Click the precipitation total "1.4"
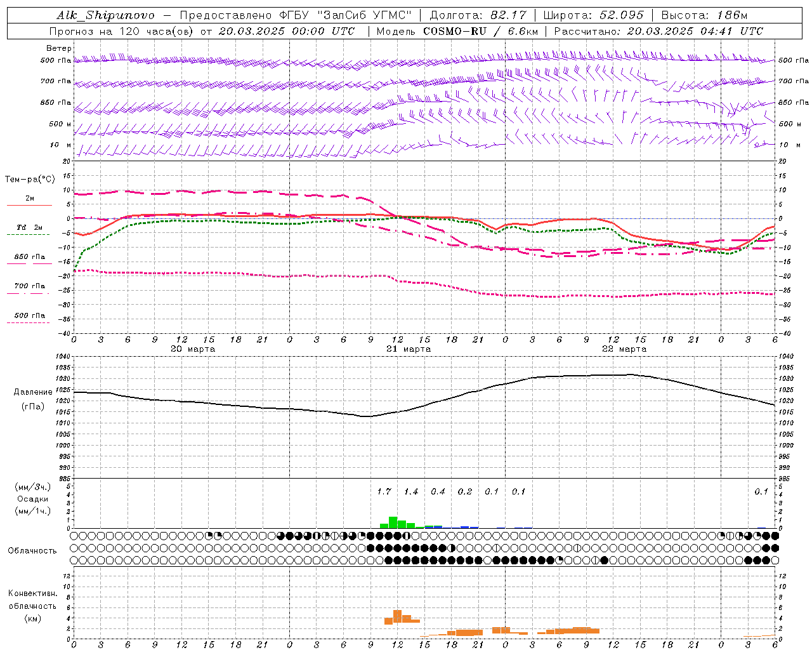This screenshot has width=812, height=650. [411, 492]
